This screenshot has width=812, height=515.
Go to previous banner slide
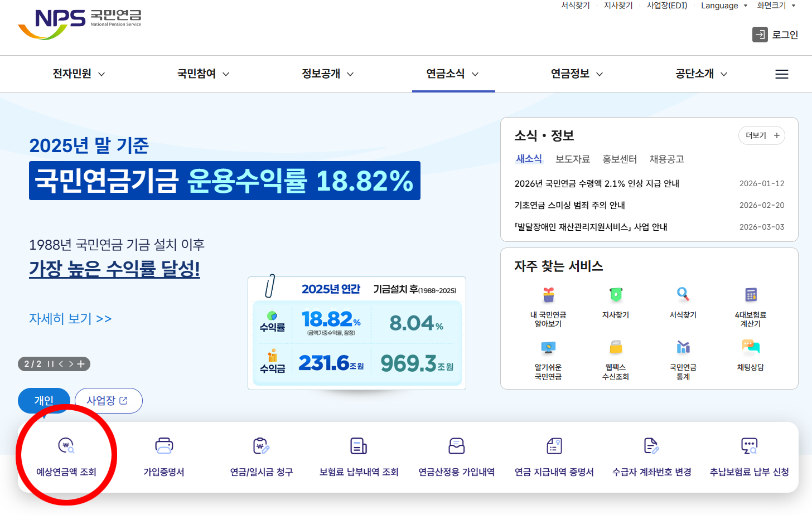tap(61, 364)
